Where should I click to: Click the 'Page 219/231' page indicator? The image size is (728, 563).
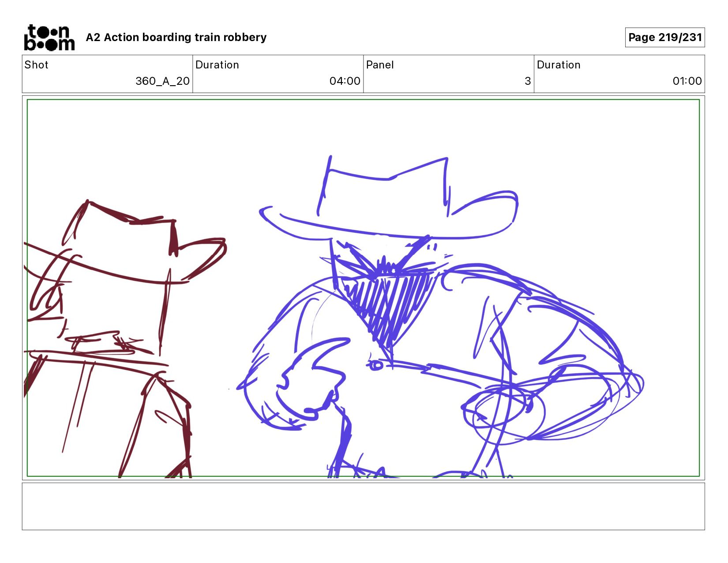pos(665,38)
